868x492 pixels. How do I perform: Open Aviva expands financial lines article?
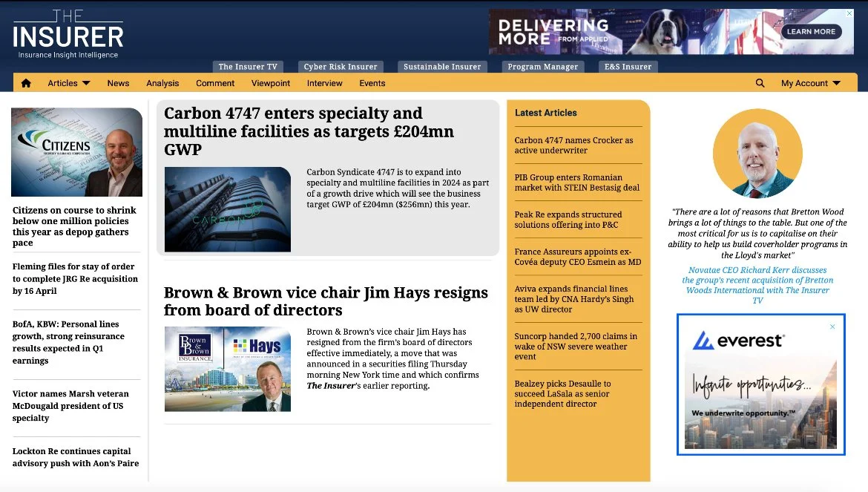click(x=574, y=299)
